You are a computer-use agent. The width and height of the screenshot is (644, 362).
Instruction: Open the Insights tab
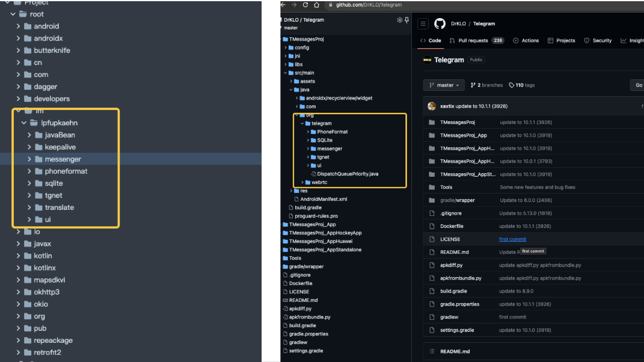pyautogui.click(x=632, y=41)
